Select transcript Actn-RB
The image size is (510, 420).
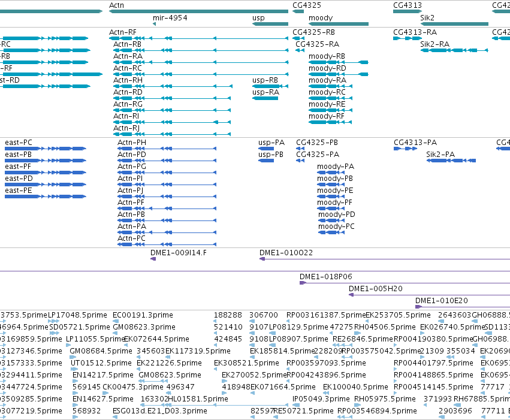(127, 44)
